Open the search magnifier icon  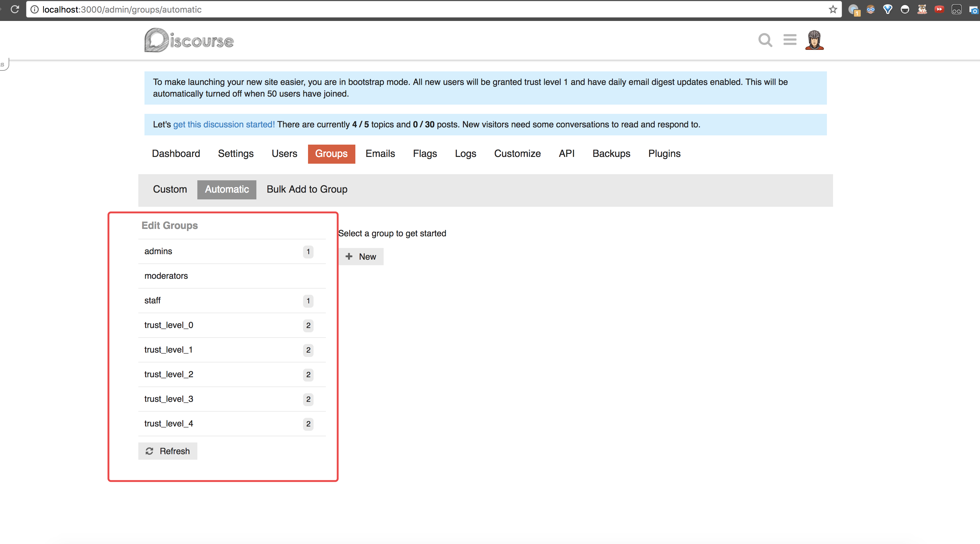pyautogui.click(x=765, y=40)
